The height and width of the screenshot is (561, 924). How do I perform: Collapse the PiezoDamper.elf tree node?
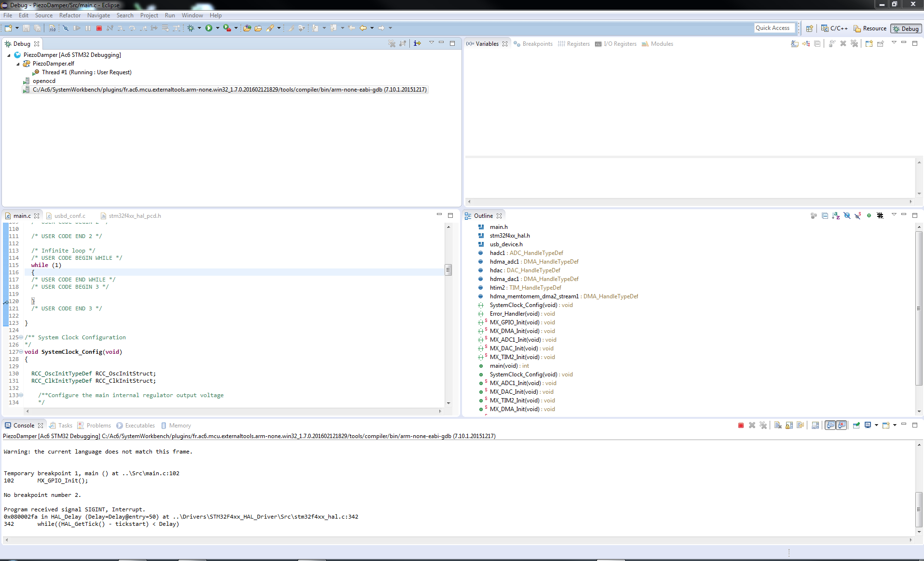[x=18, y=64]
